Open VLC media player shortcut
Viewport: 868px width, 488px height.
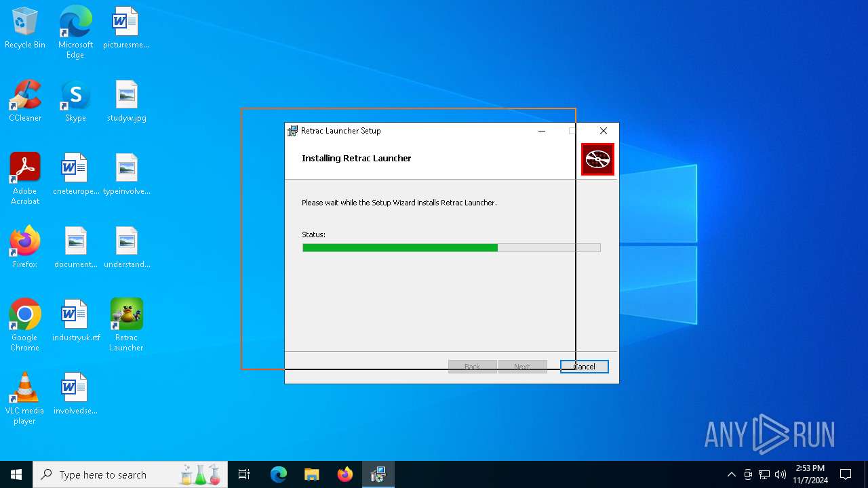(25, 399)
